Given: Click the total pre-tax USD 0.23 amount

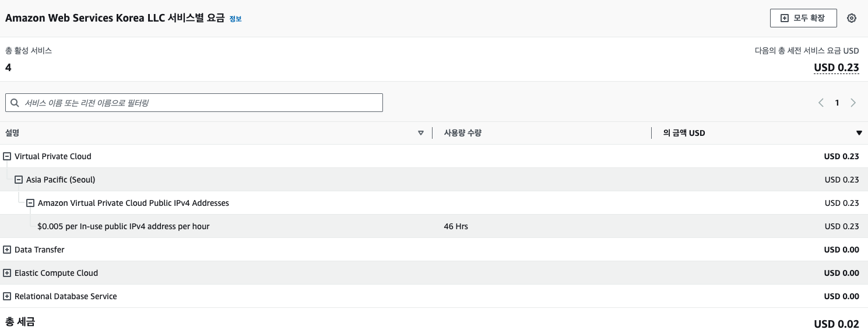Looking at the screenshot, I should [x=837, y=68].
